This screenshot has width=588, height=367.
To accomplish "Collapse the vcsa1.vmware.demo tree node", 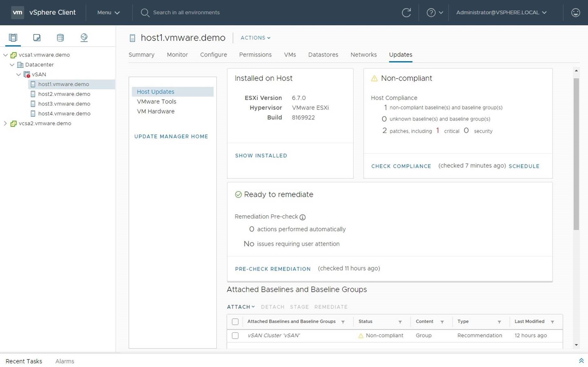I will (x=5, y=55).
